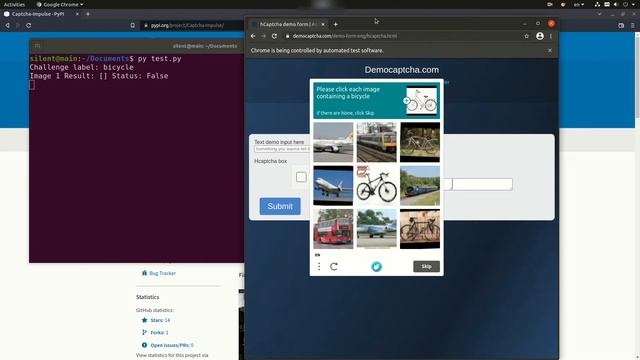
Task: Select the black road bicycle center tile
Action: click(376, 185)
